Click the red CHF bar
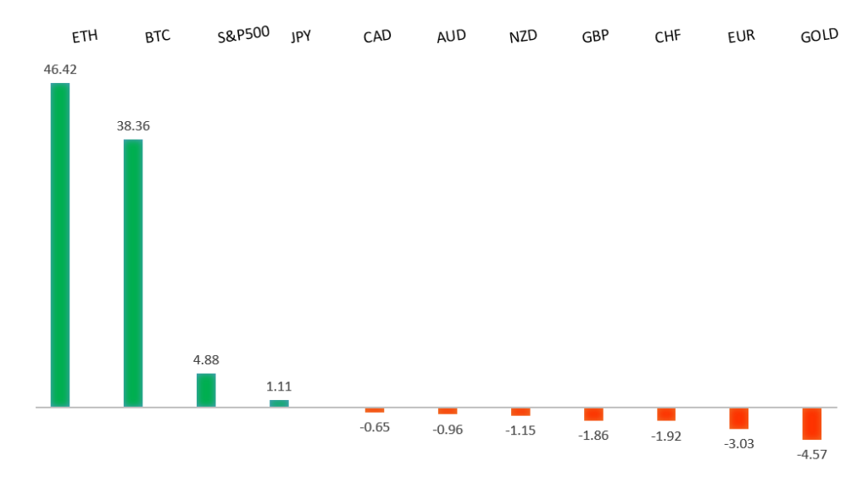Viewport: 868px width, 483px height. click(x=666, y=414)
